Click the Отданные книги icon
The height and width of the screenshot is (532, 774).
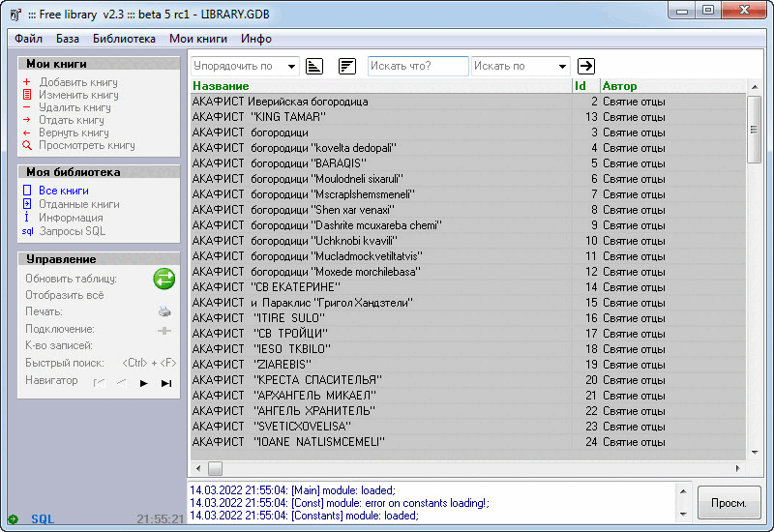[27, 204]
